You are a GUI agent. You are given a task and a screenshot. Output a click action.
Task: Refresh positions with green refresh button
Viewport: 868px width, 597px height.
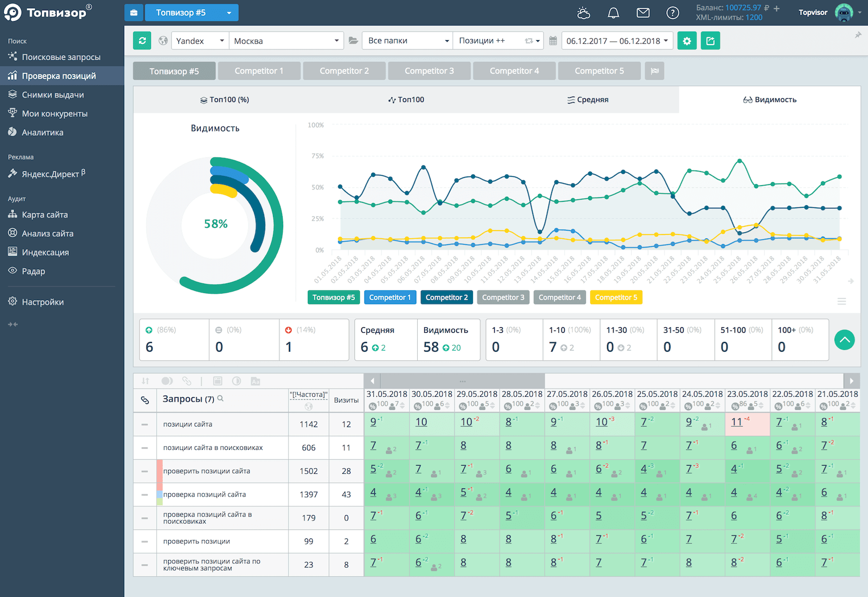[142, 41]
